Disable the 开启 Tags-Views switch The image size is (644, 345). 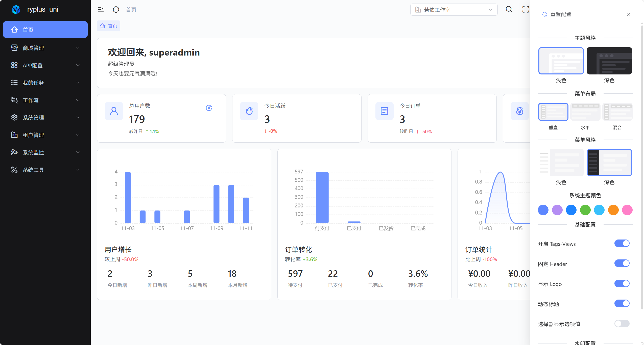[x=622, y=243]
